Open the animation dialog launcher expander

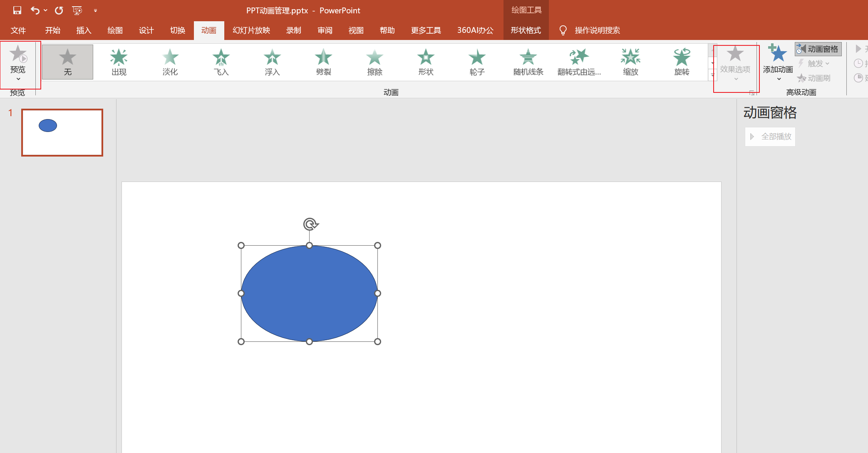pos(751,92)
